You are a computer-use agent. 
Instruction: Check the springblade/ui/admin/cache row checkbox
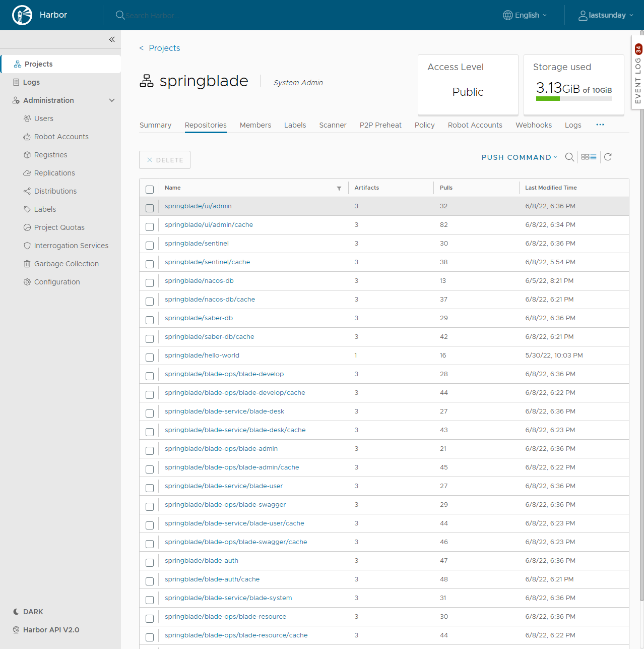[150, 227]
